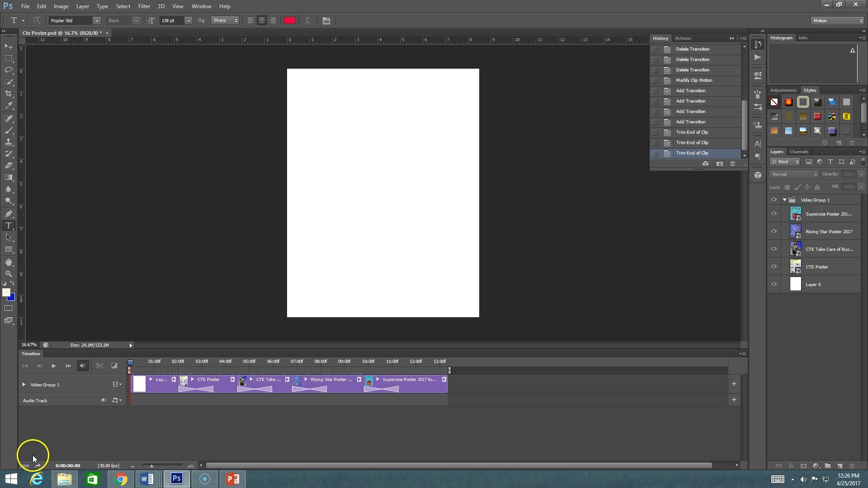Screen dimensions: 868x488
Task: Select the Lasso tool
Action: (x=9, y=70)
